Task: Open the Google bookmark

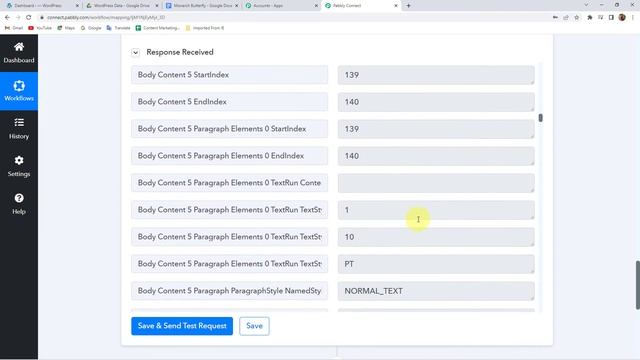Action: [x=91, y=28]
